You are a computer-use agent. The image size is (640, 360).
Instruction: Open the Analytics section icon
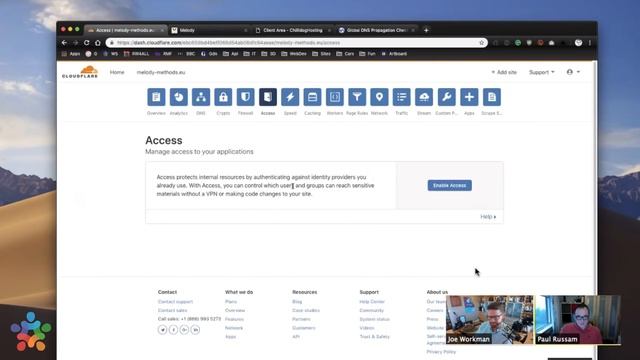point(179,97)
